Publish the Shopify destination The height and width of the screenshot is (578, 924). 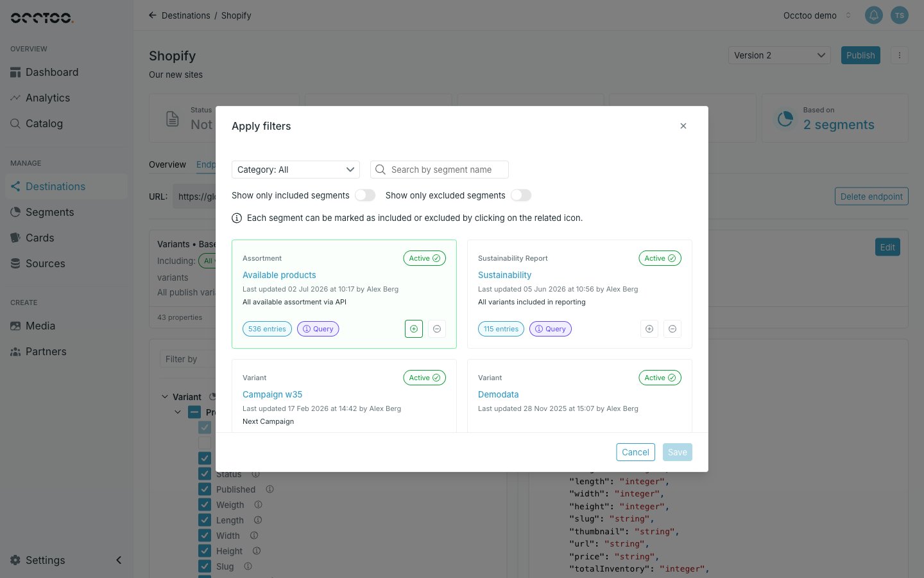pyautogui.click(x=860, y=55)
